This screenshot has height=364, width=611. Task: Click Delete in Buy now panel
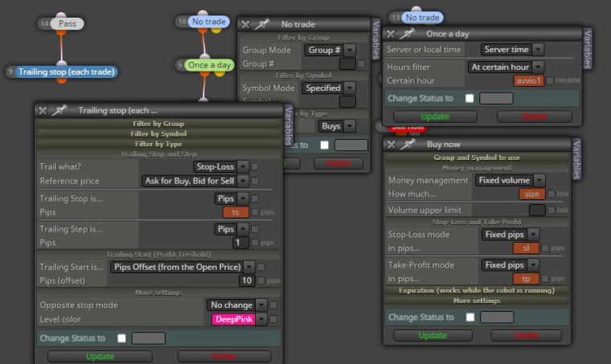pyautogui.click(x=526, y=336)
